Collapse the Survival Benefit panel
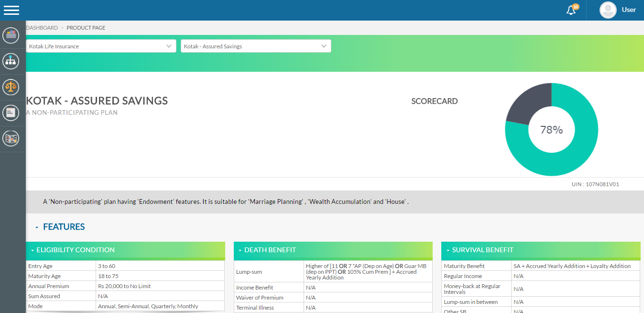 (448, 250)
